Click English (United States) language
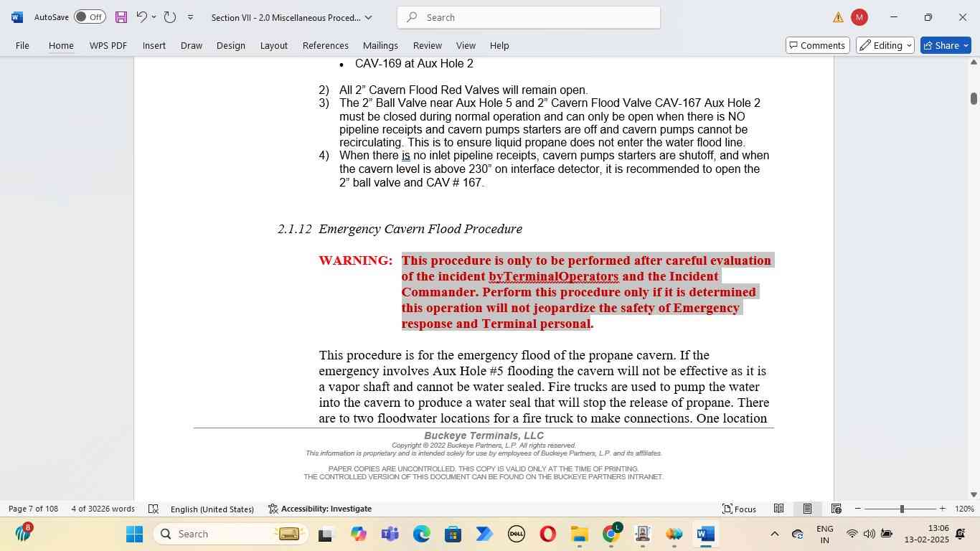The width and height of the screenshot is (980, 551). click(x=212, y=509)
